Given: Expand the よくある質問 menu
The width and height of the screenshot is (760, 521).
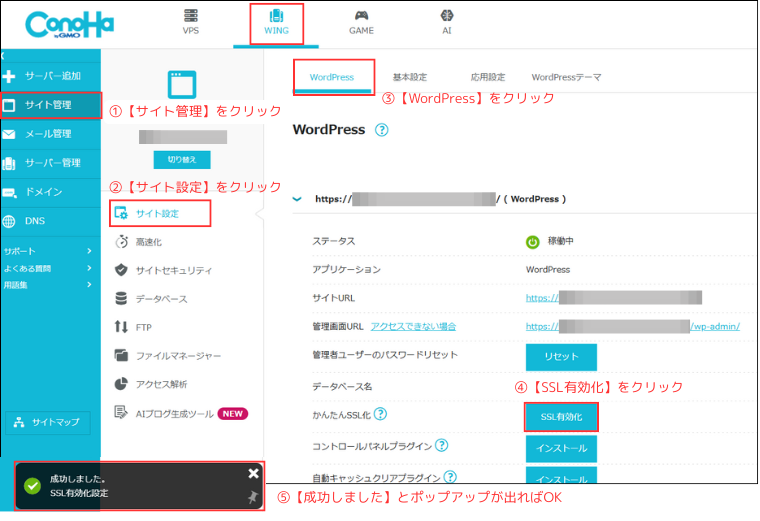Looking at the screenshot, I should coord(48,268).
